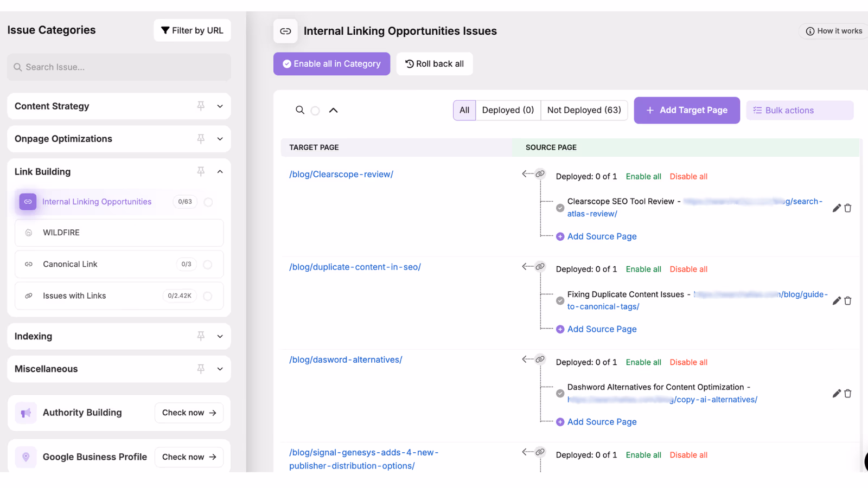Expand the Content Strategy section
Screen dimensions: 868x488
(x=220, y=106)
